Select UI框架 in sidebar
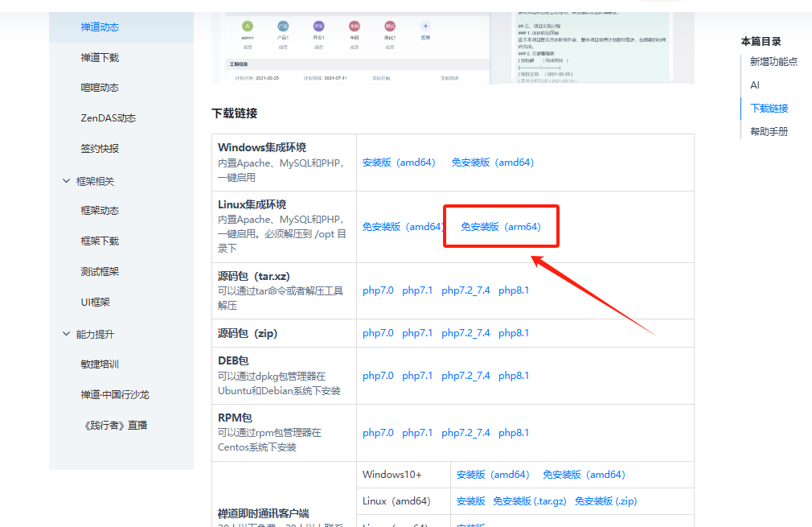 point(96,302)
